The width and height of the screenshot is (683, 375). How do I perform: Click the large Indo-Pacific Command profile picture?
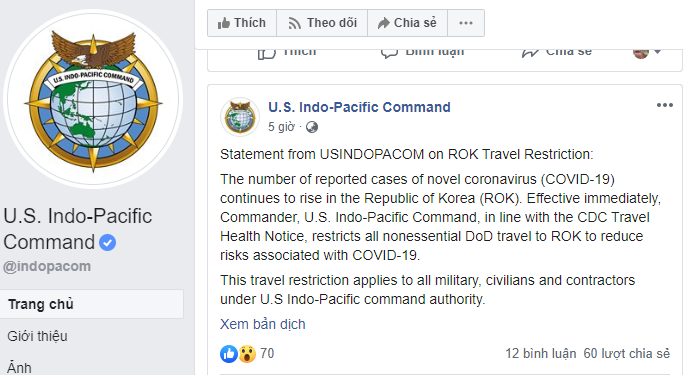93,99
